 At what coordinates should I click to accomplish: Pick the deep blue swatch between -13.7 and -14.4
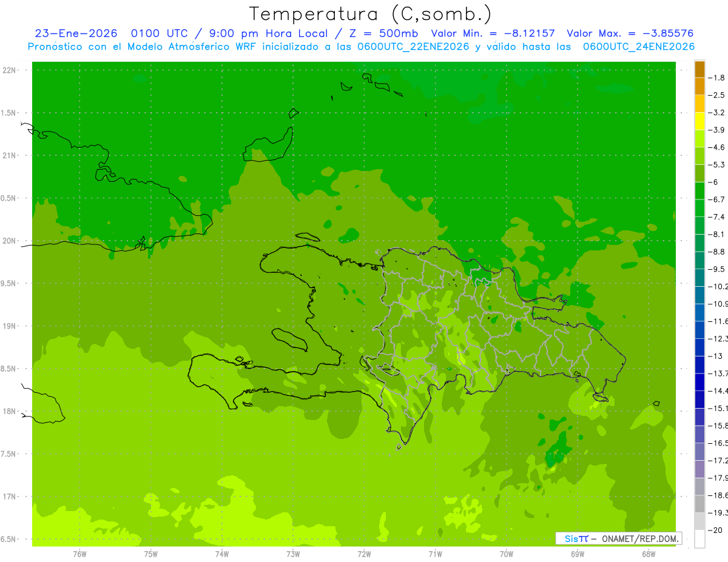pyautogui.click(x=699, y=382)
